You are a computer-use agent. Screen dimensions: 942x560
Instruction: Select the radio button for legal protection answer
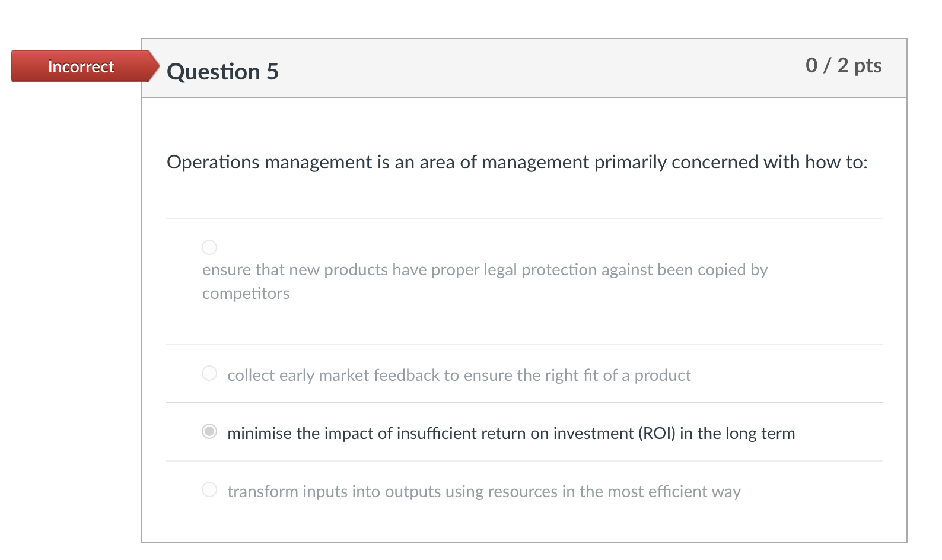[x=209, y=247]
